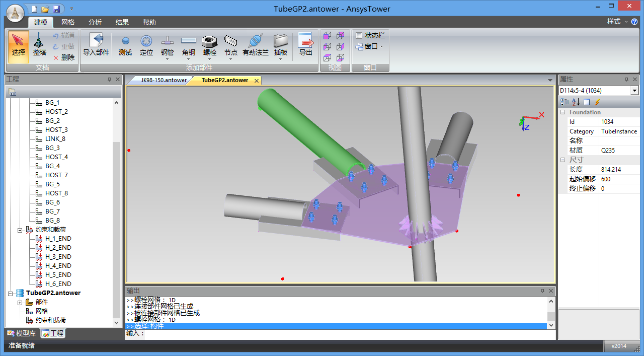Close the 工程 panel
This screenshot has height=356, width=644.
(x=118, y=80)
